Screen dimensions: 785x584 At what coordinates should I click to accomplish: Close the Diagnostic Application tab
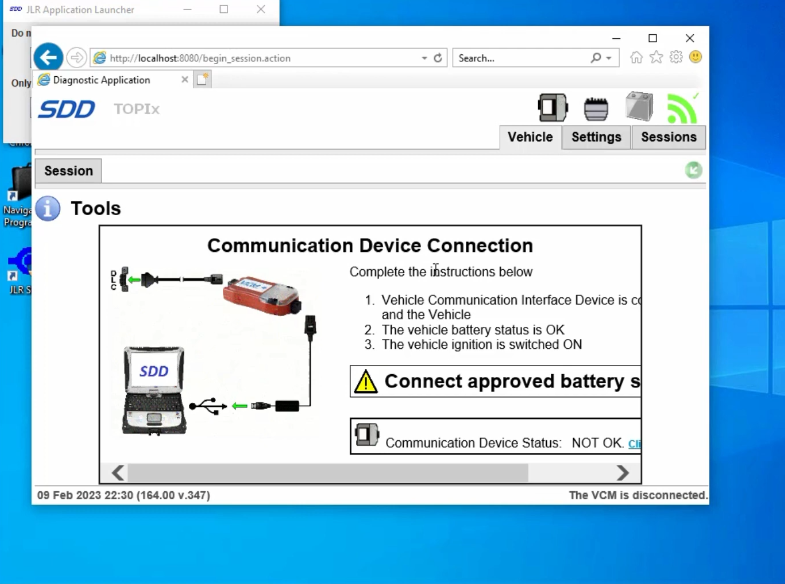tap(185, 80)
